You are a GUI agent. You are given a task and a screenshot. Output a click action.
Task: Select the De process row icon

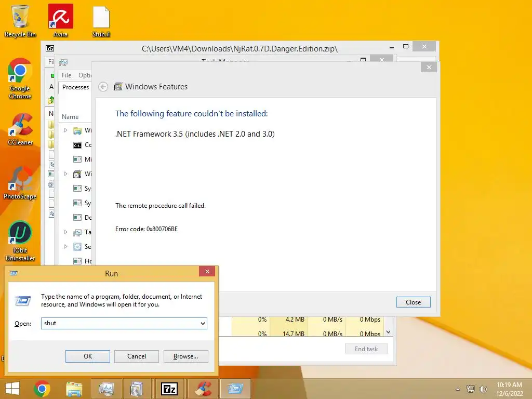tap(77, 218)
